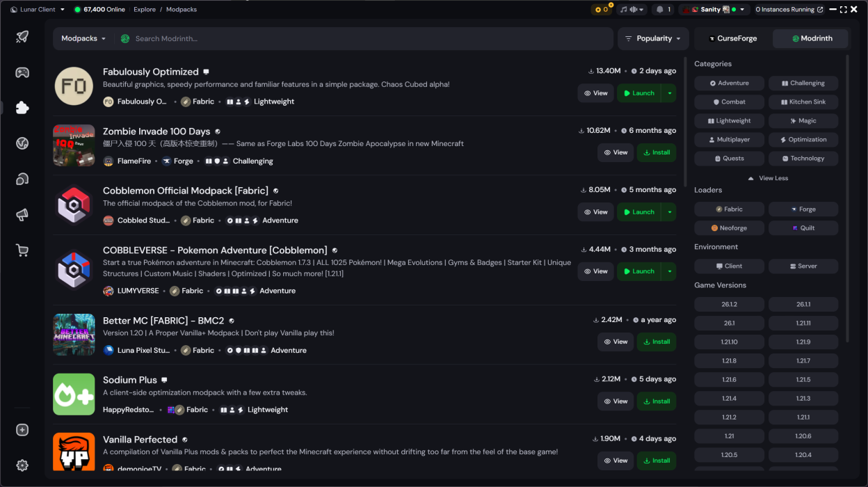Viewport: 868px width, 487px height.
Task: Go to Explore in the breadcrumb
Action: tap(145, 10)
